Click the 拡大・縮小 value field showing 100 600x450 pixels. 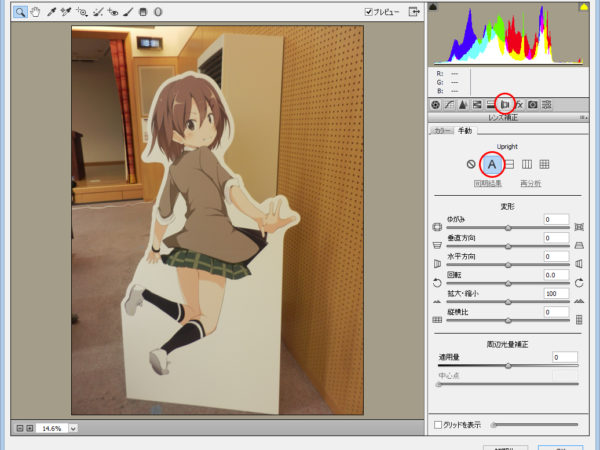[x=556, y=293]
